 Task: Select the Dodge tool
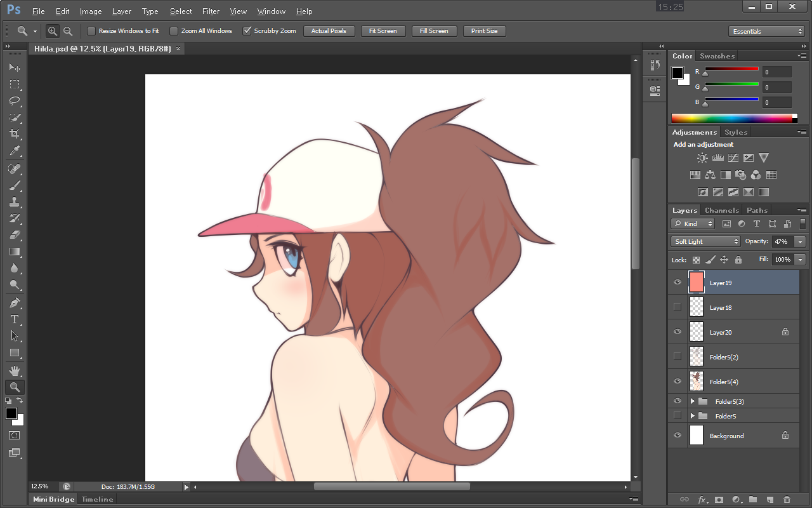[14, 285]
